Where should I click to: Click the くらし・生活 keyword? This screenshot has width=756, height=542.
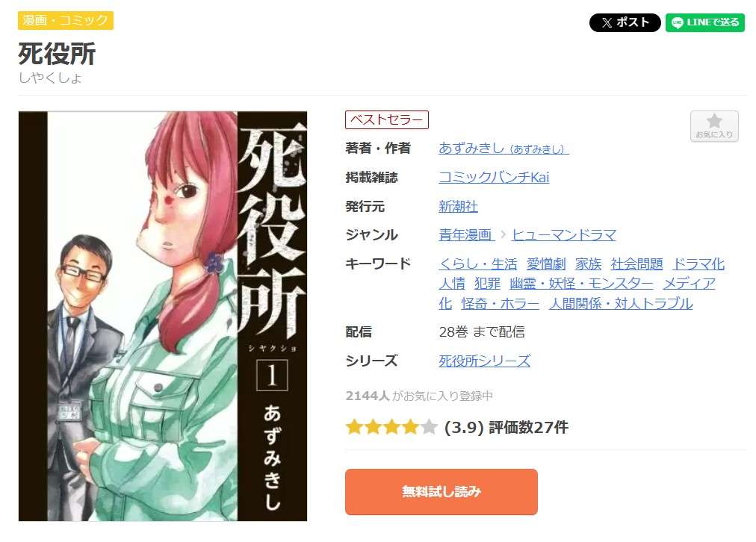click(477, 264)
